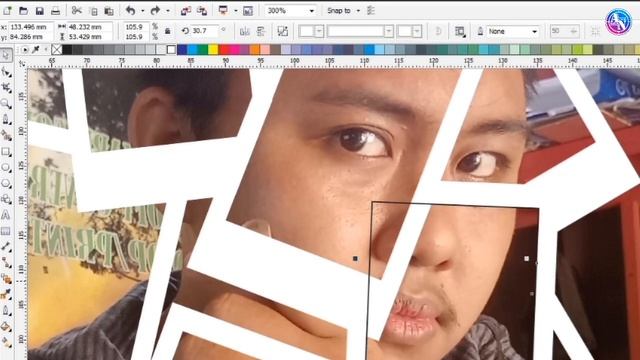Open the outline width None dropdown
The width and height of the screenshot is (640, 360).
[534, 31]
